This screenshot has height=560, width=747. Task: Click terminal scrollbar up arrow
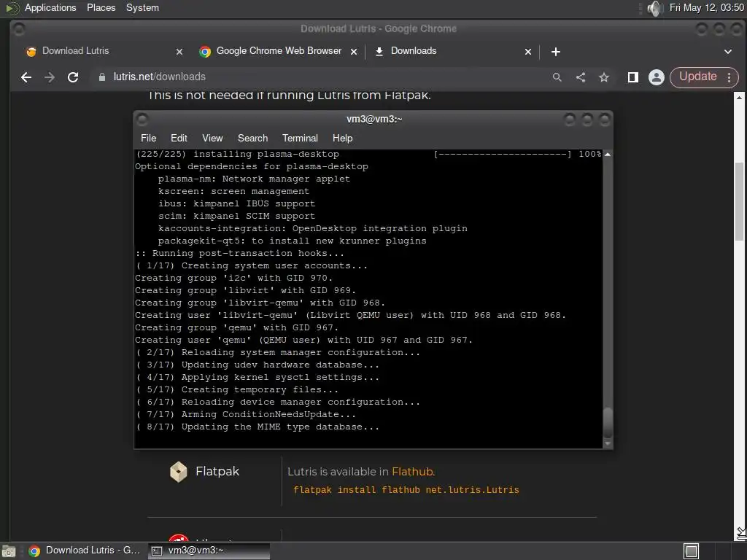608,155
